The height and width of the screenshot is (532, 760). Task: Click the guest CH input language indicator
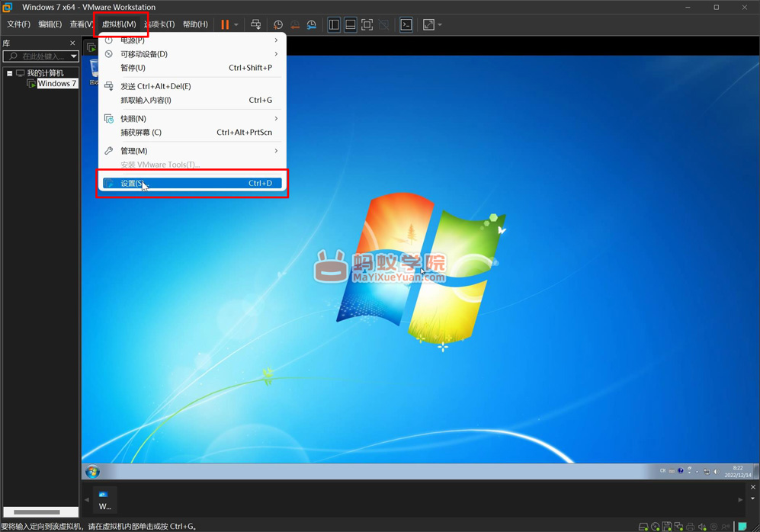click(662, 470)
